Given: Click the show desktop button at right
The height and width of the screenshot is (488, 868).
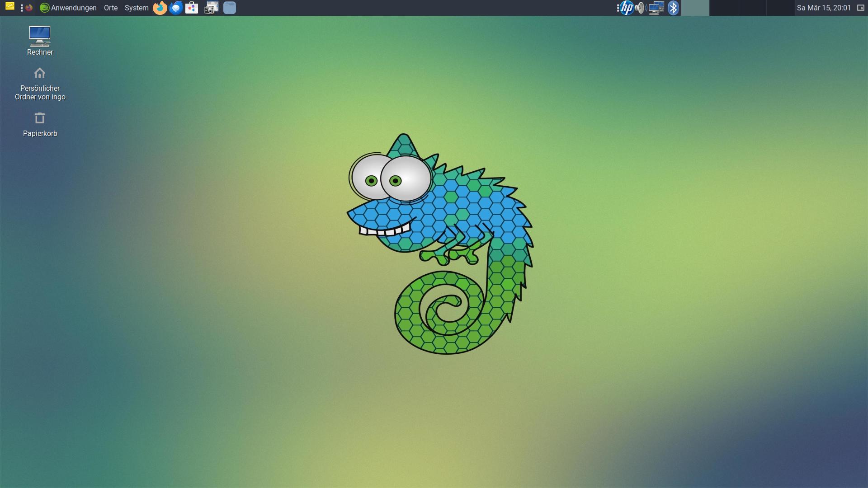Looking at the screenshot, I should pos(860,8).
